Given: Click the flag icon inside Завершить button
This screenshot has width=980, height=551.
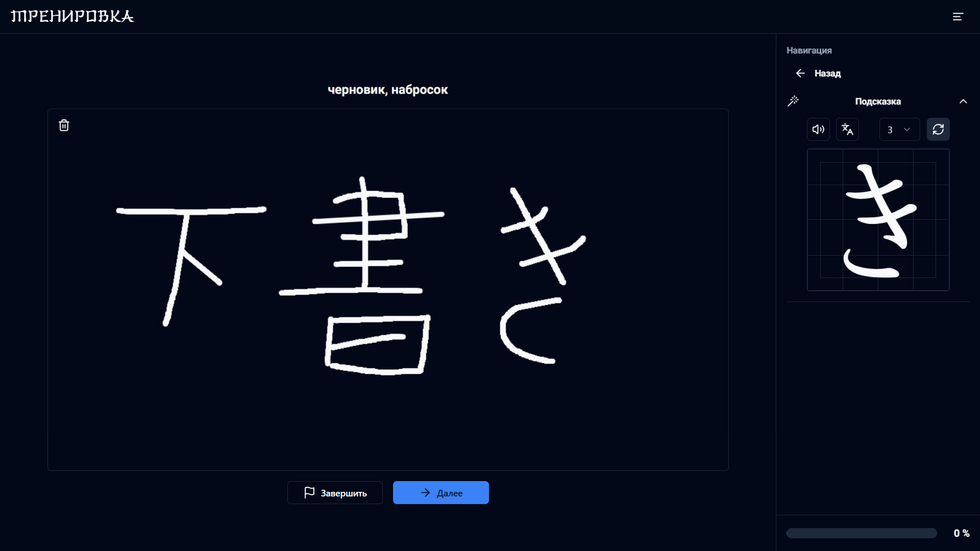Looking at the screenshot, I should click(309, 492).
